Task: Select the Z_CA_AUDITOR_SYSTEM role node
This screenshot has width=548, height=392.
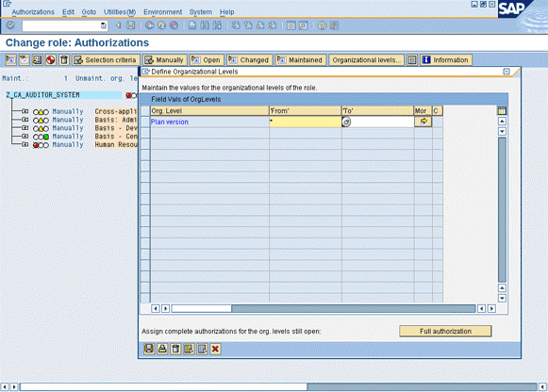Action: pyautogui.click(x=42, y=95)
